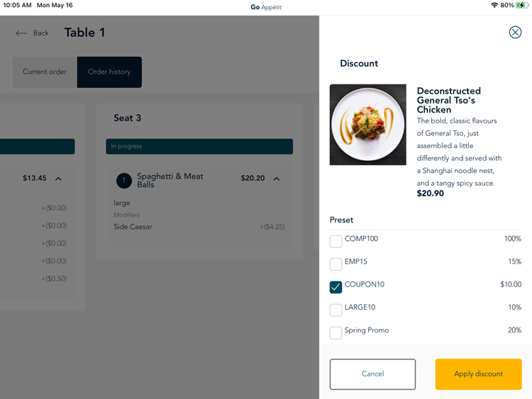Viewport: 532px width, 399px height.
Task: Uncheck the COUPON10 checkbox
Action: [336, 287]
